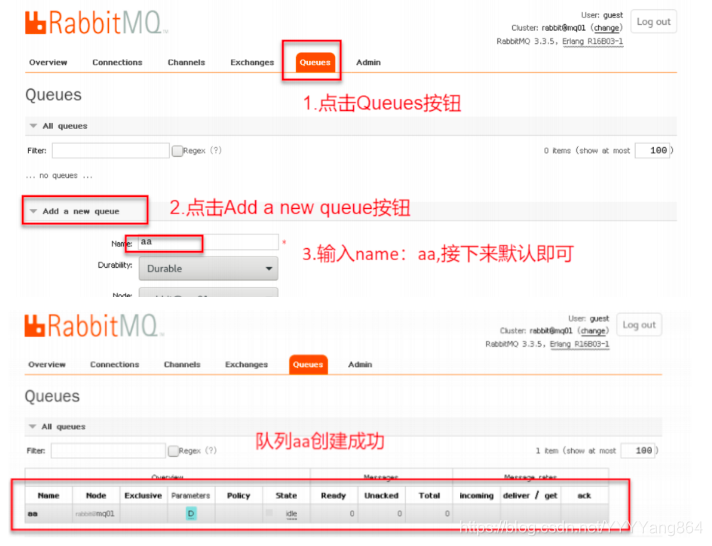712x546 pixels.
Task: Sort by State column header
Action: point(287,496)
